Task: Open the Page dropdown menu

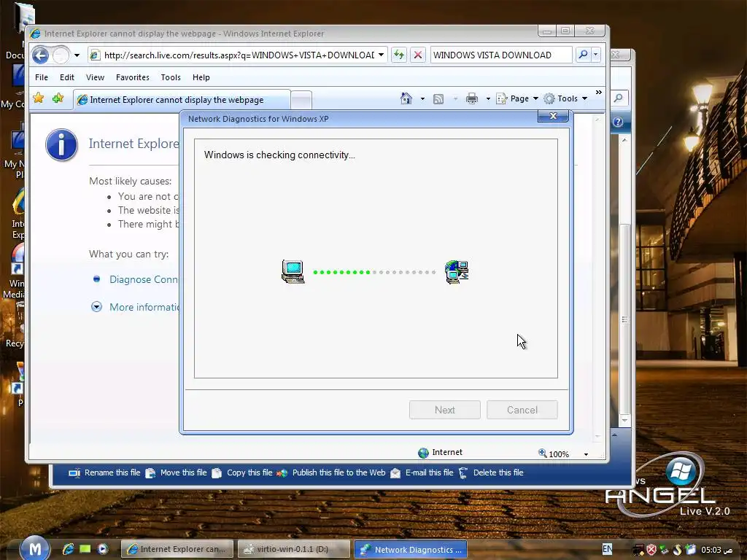Action: (517, 98)
